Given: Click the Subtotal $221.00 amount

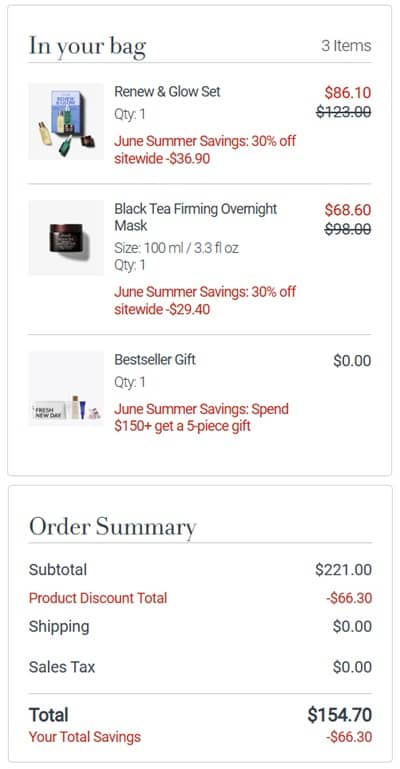Looking at the screenshot, I should tap(343, 570).
